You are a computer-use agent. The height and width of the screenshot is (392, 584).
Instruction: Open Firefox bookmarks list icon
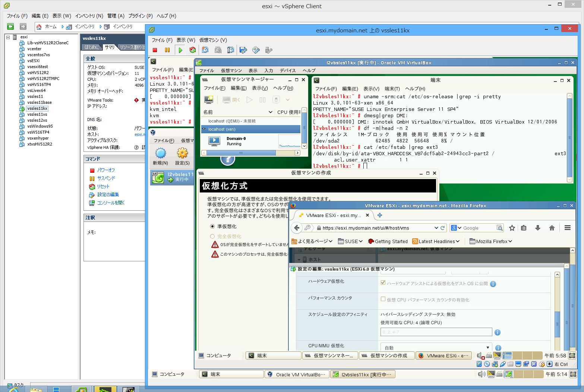(524, 228)
